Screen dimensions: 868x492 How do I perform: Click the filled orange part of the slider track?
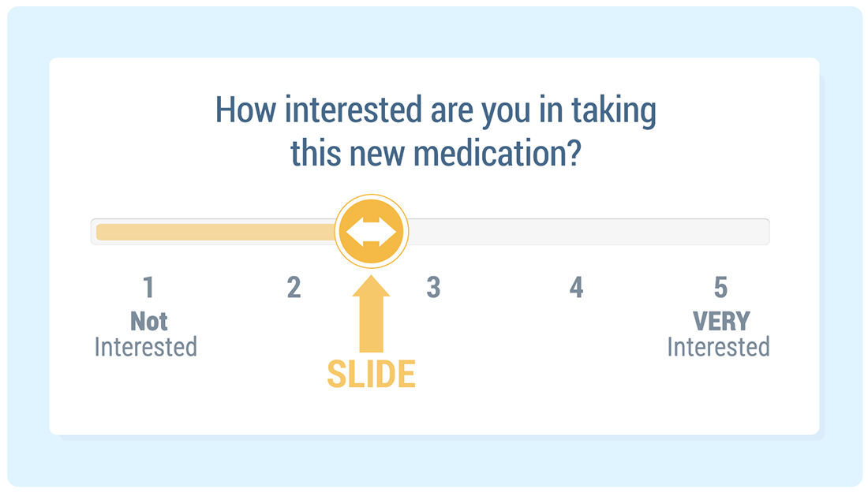point(213,232)
